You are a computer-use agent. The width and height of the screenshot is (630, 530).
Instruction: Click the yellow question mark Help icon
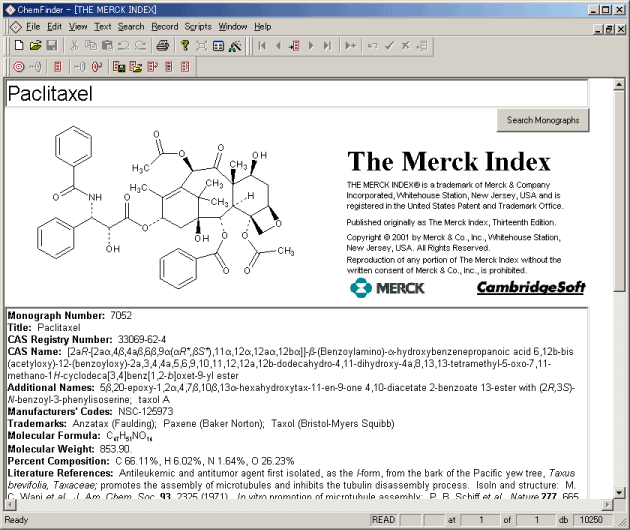click(185, 45)
